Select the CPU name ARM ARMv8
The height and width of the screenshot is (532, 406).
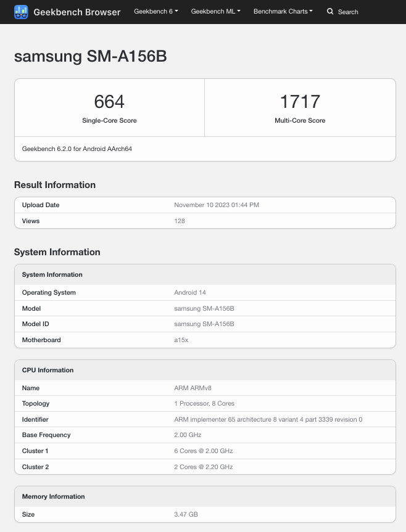[193, 388]
